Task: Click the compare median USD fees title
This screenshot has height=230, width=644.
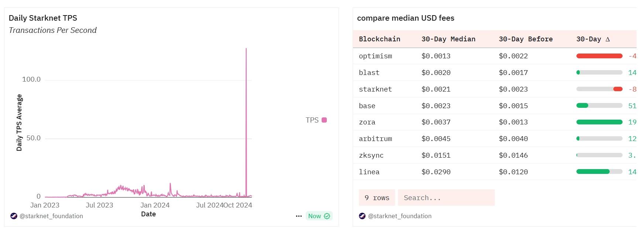Action: click(x=405, y=18)
